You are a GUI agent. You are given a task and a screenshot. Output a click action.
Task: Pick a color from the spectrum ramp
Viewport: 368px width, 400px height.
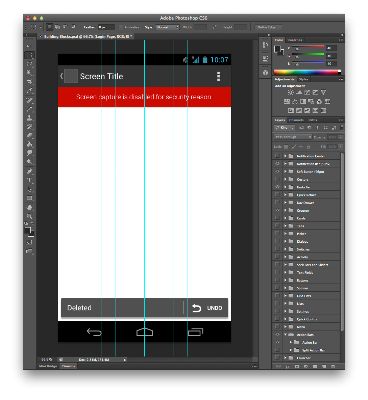tap(307, 72)
